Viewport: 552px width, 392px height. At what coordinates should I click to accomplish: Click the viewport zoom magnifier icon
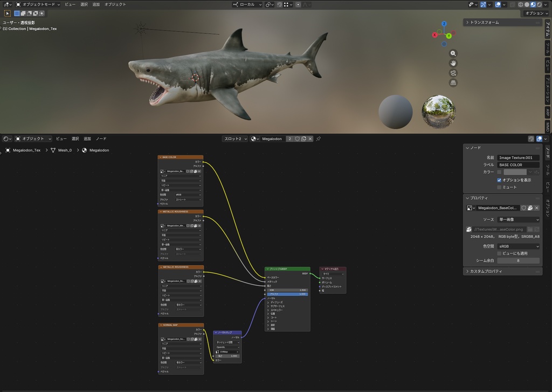pos(453,53)
